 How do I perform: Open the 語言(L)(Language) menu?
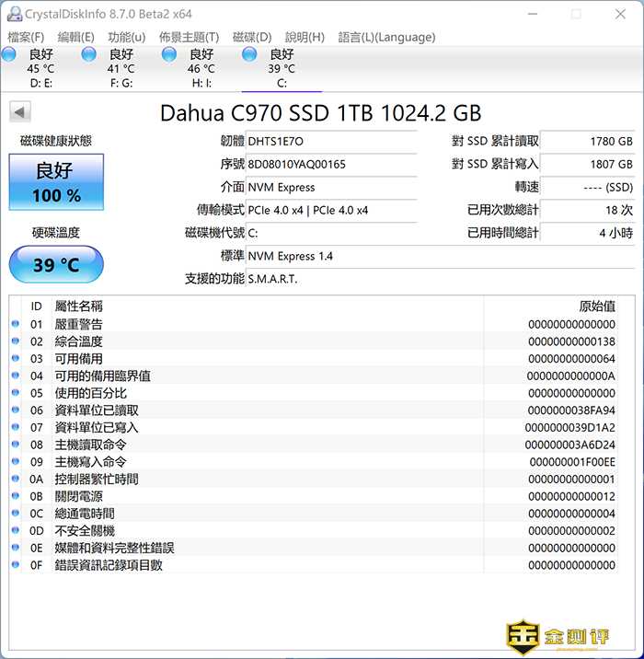click(386, 37)
